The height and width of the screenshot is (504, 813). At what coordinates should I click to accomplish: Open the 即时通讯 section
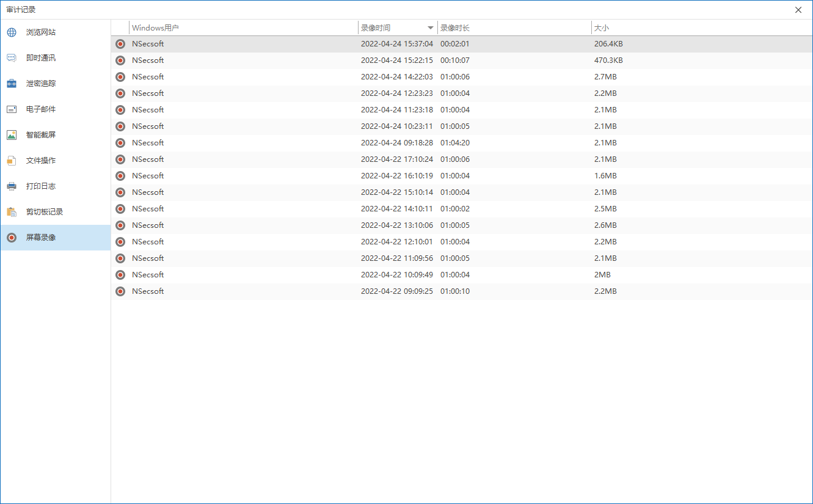(56, 58)
